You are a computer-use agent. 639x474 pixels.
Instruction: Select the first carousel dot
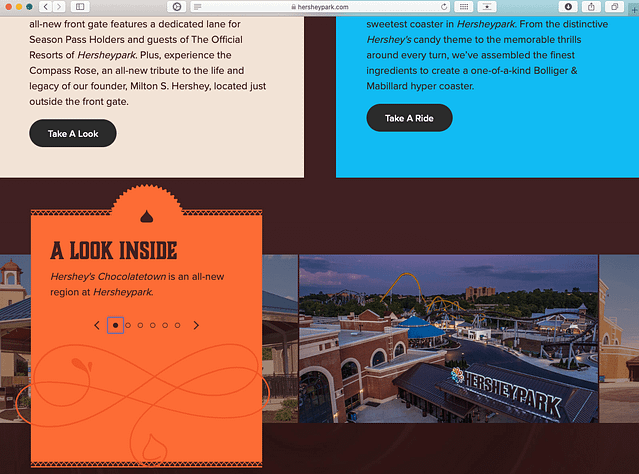point(115,325)
